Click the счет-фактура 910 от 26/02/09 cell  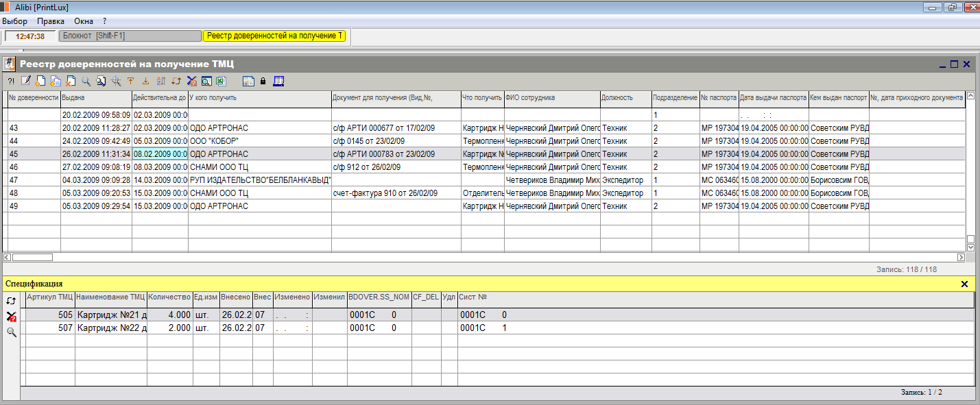(396, 193)
